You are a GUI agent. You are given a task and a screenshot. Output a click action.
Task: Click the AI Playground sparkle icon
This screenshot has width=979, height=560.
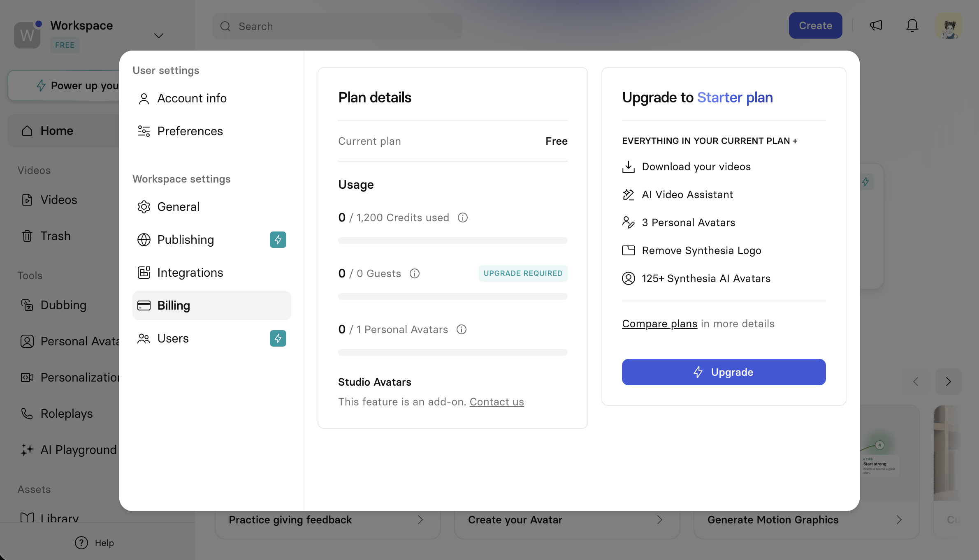27,450
